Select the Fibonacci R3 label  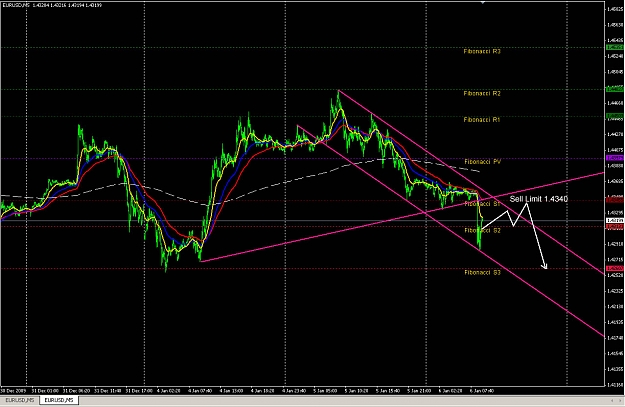pos(482,51)
